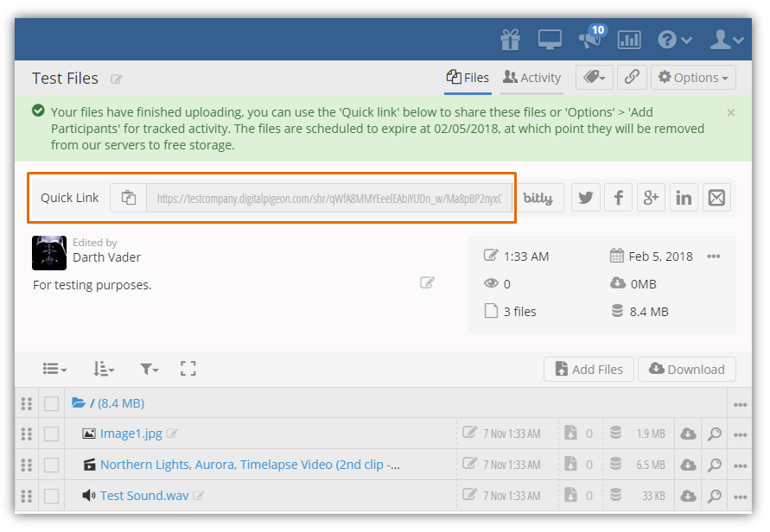Screen dimensions: 770x532
Task: Open the gift rewards icon
Action: click(510, 39)
